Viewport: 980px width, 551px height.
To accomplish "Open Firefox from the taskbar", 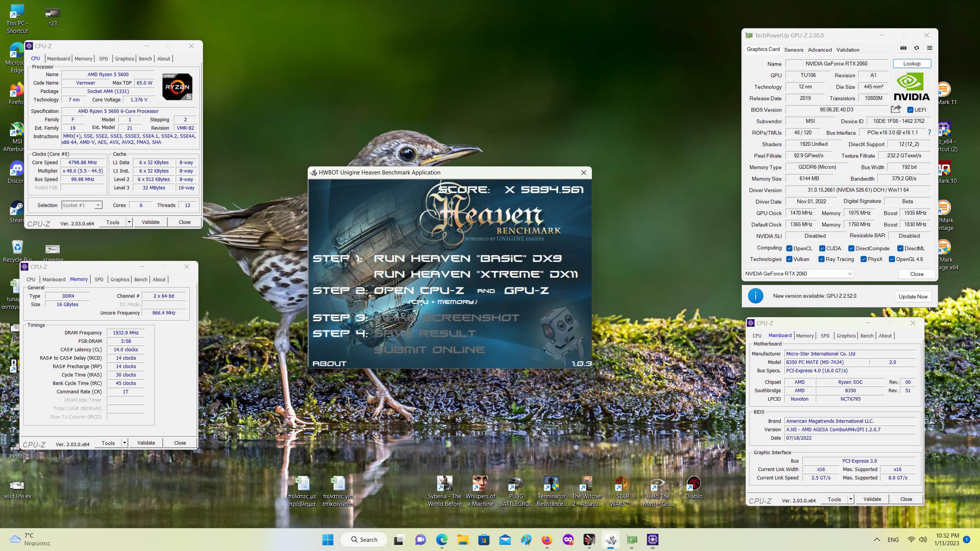I will click(547, 540).
